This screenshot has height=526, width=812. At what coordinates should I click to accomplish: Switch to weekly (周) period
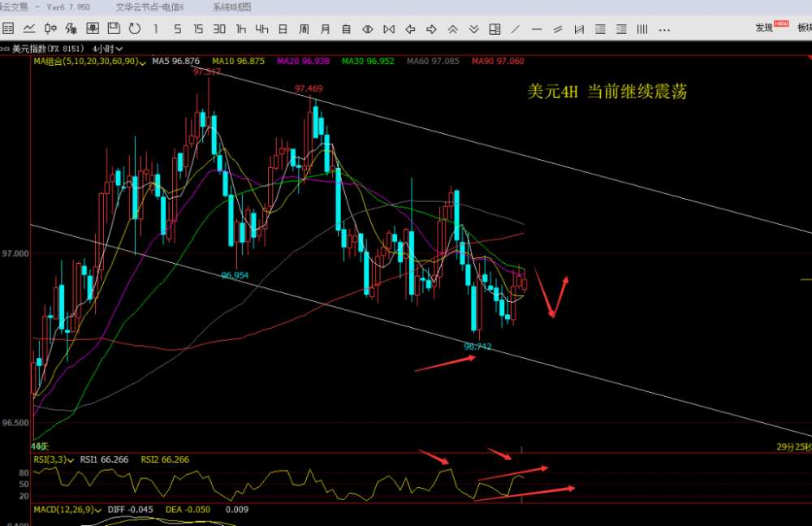(304, 29)
